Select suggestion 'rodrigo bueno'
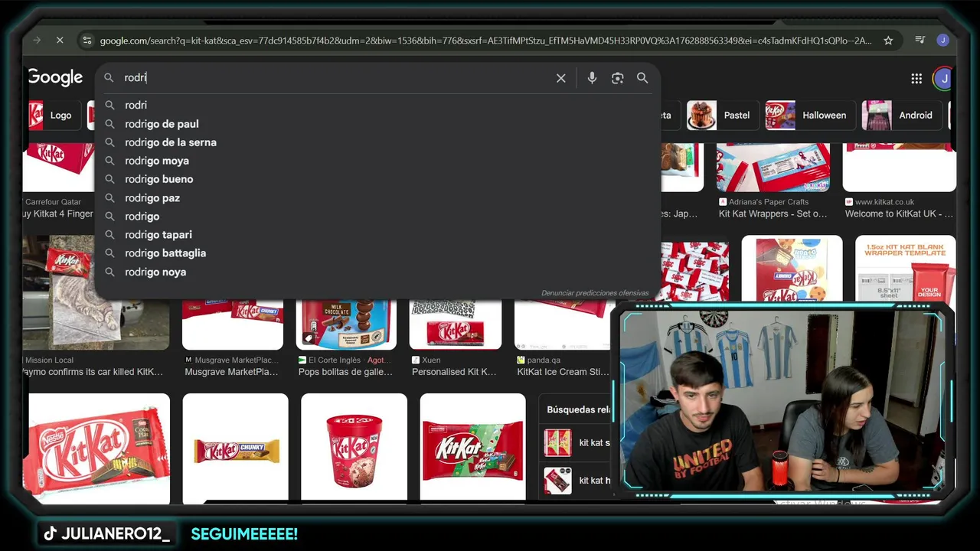Image resolution: width=980 pixels, height=551 pixels. coord(377,179)
